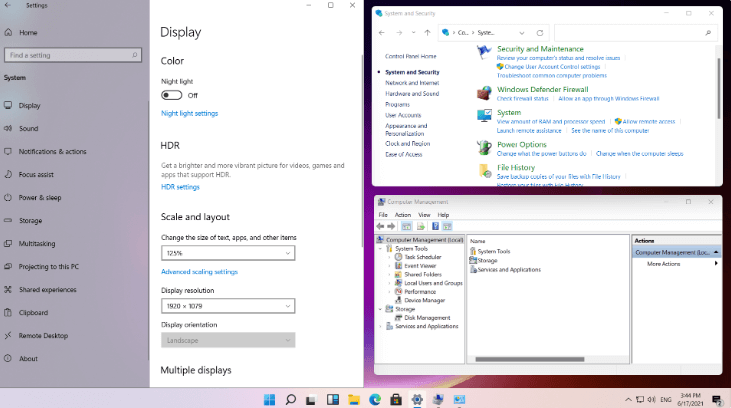The height and width of the screenshot is (408, 731).
Task: Collapse the System Tools tree node
Action: tap(380, 249)
